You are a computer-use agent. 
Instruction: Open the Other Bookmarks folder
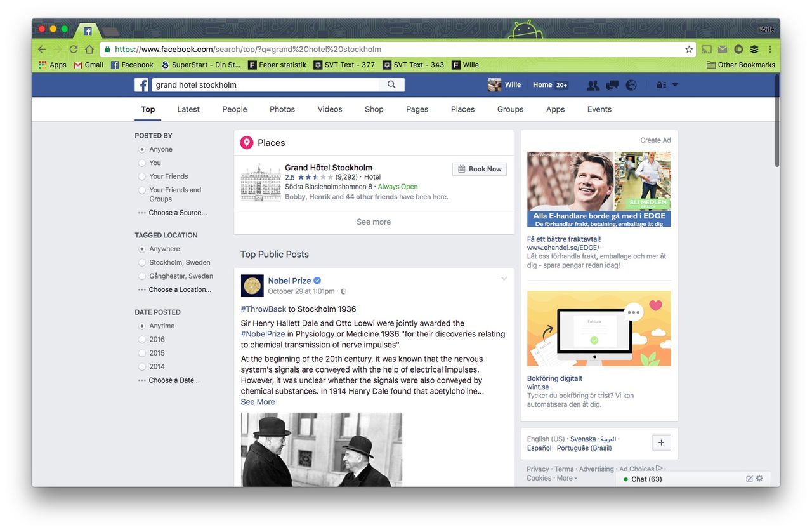pos(741,65)
